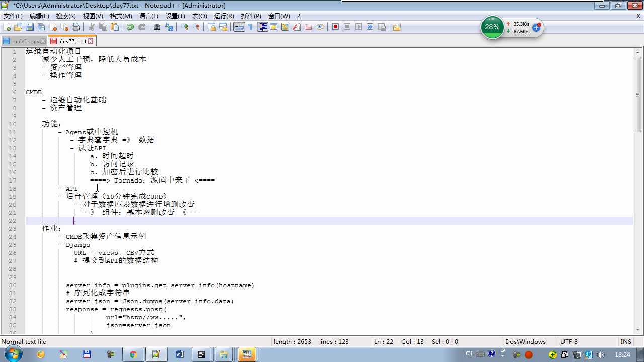The image size is (644, 362).
Task: Click the CH input language indicator
Action: click(469, 354)
